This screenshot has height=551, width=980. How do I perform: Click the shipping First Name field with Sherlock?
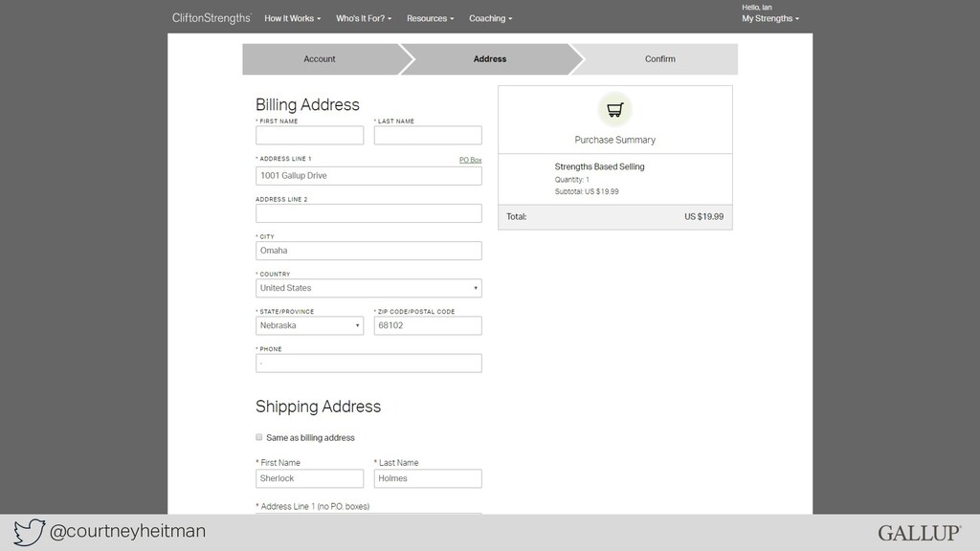(x=309, y=478)
